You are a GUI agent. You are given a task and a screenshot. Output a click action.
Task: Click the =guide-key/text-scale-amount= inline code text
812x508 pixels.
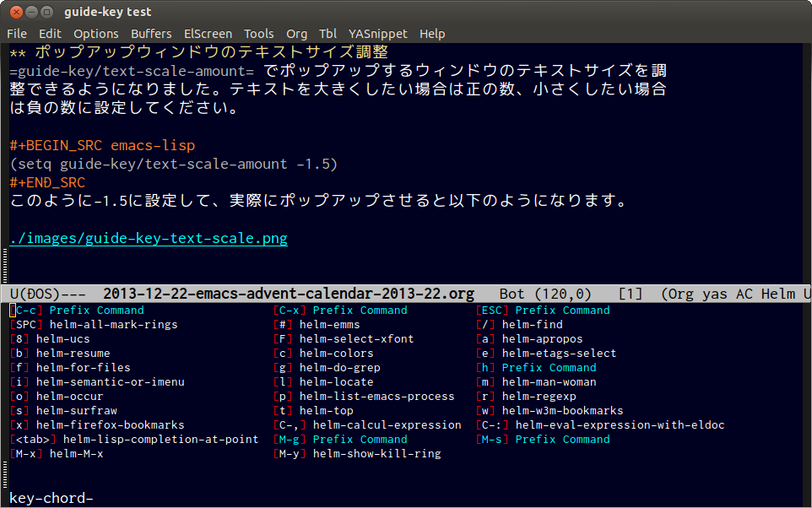pyautogui.click(x=132, y=71)
